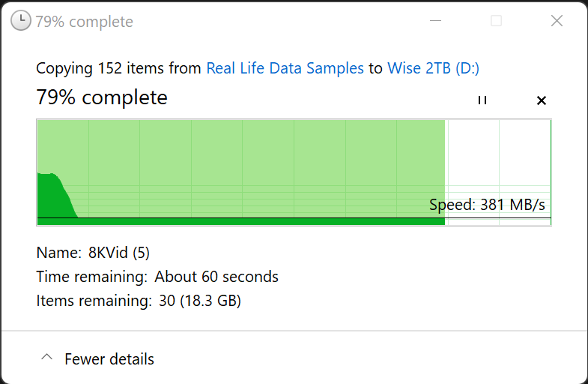
Task: Pause the file copy operation
Action: click(482, 100)
